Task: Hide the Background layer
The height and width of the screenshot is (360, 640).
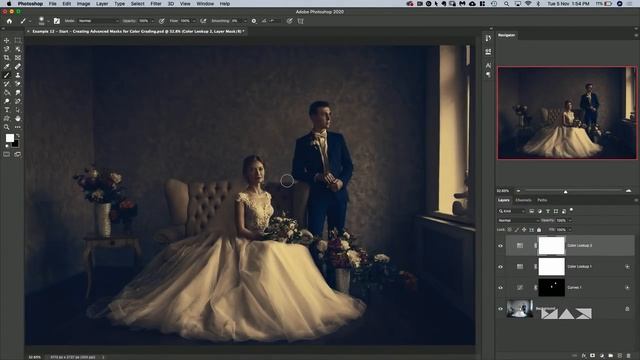Action: click(x=500, y=309)
